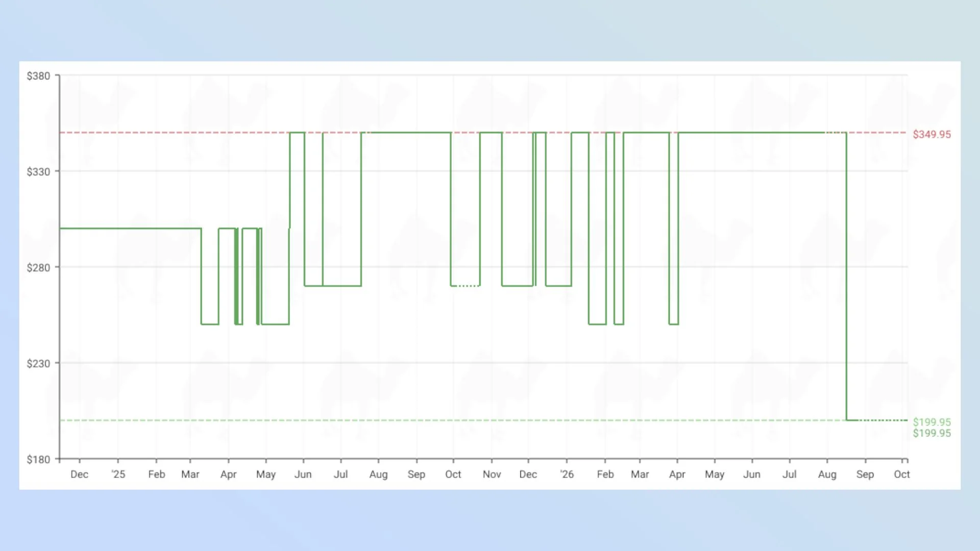Select the Feb label right after '26
The height and width of the screenshot is (551, 980).
point(605,474)
